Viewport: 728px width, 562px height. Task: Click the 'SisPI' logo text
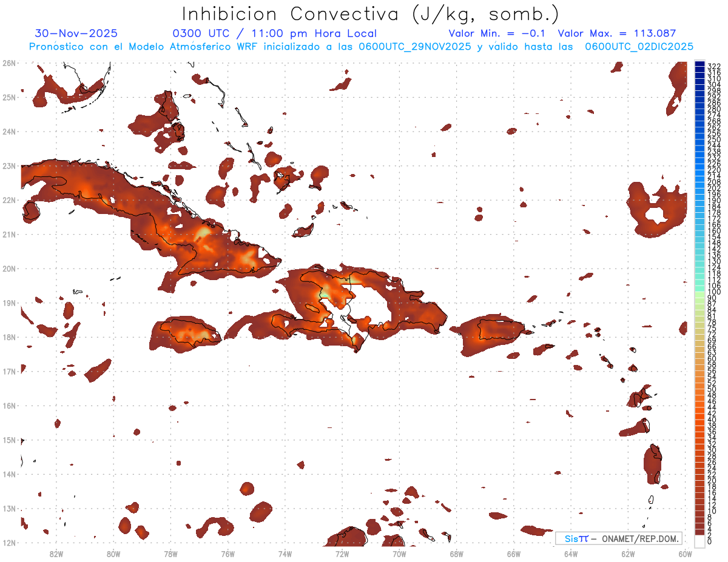pyautogui.click(x=576, y=538)
